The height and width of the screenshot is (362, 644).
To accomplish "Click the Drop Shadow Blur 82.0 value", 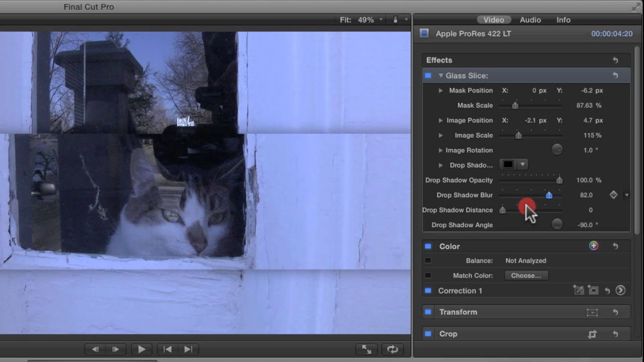I will pyautogui.click(x=586, y=195).
